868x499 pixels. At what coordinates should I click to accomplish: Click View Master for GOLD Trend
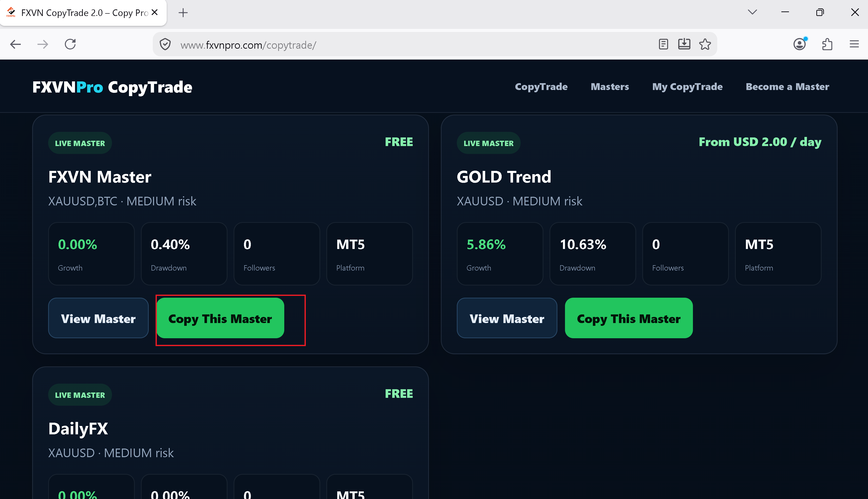(507, 318)
